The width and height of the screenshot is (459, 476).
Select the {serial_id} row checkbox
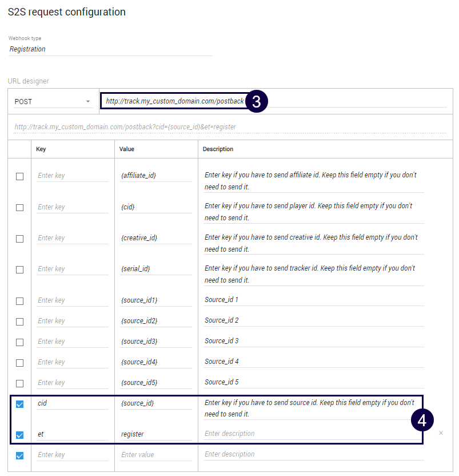point(20,269)
